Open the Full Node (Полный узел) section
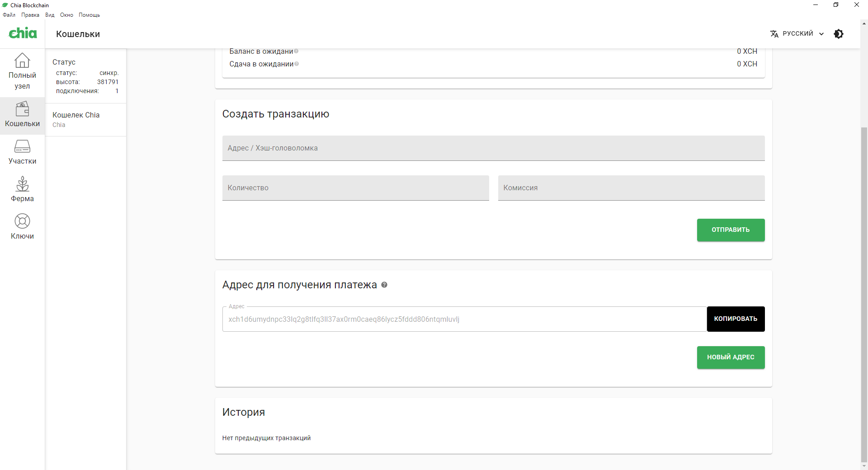Image resolution: width=868 pixels, height=470 pixels. coord(22,71)
